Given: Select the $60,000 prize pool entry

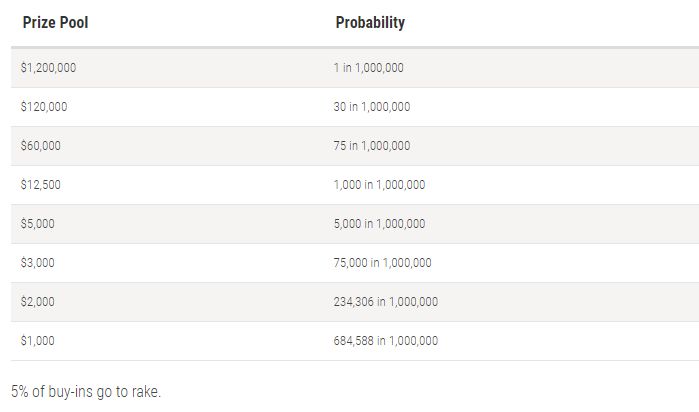Looking at the screenshot, I should tap(41, 146).
